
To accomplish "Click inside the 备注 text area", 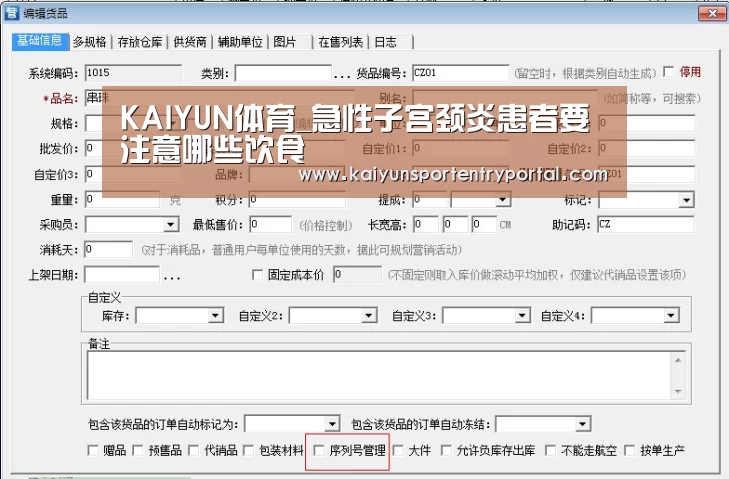I will [379, 376].
